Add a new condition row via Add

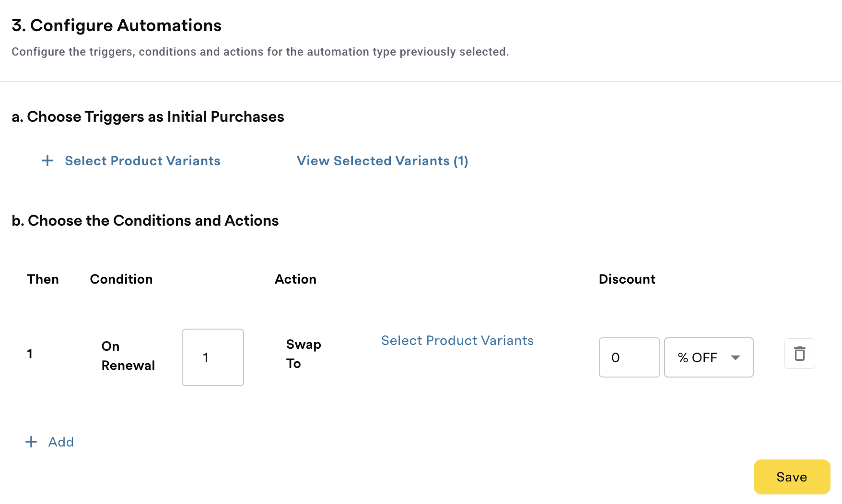61,442
